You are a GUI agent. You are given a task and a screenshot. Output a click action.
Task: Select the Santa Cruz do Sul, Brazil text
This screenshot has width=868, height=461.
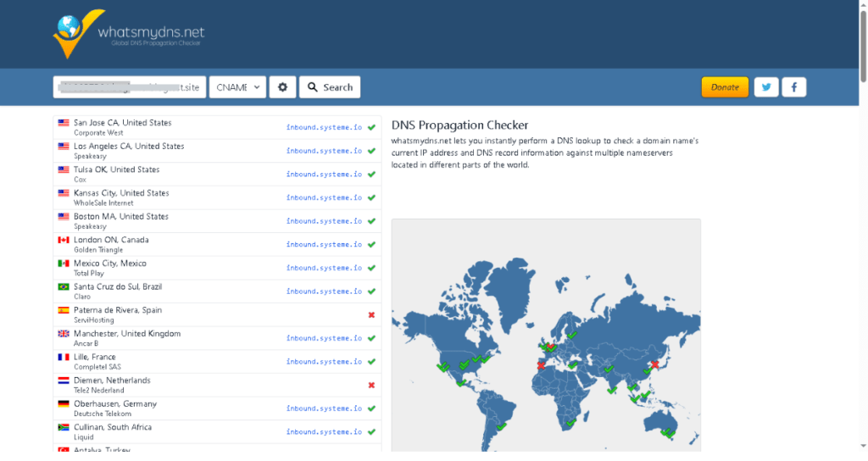coord(118,286)
